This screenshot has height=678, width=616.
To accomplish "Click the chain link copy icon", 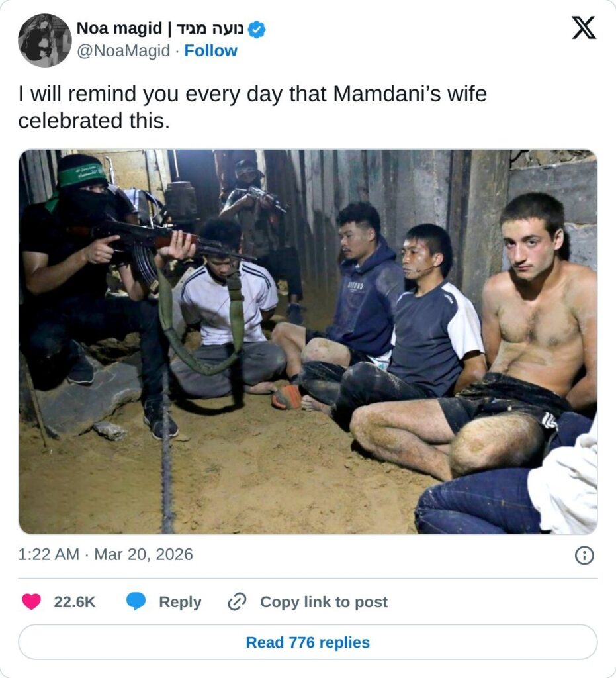I will (x=237, y=601).
